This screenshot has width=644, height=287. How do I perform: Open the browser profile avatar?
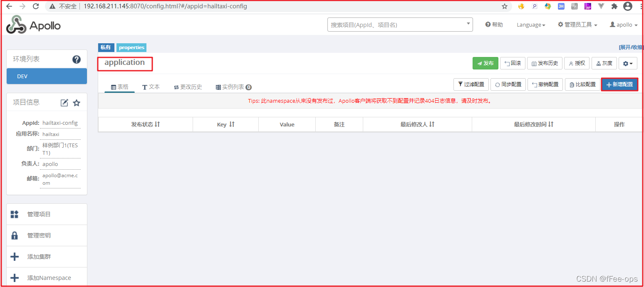pos(627,6)
